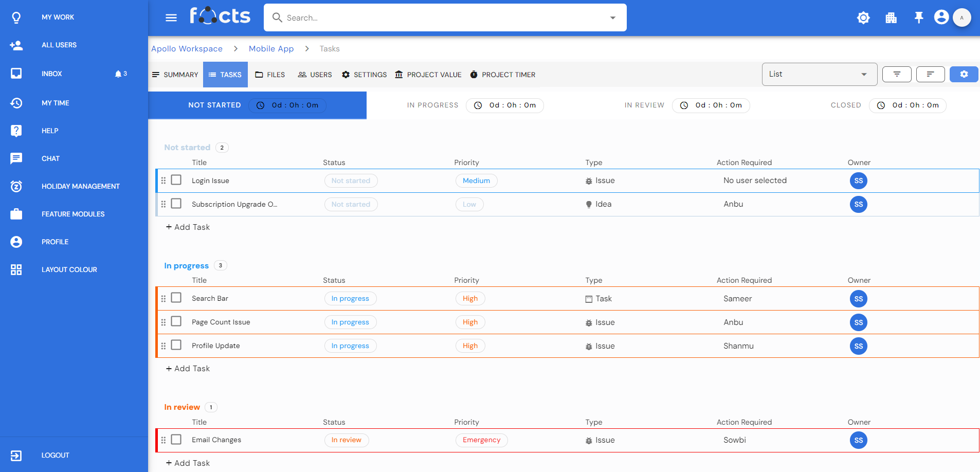Click the organization building icon
Viewport: 980px width, 472px height.
(x=891, y=18)
